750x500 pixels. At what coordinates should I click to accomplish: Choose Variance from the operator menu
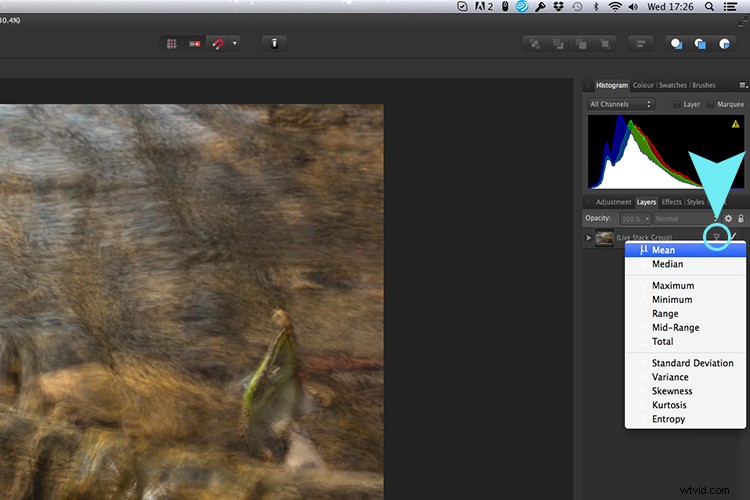(x=685, y=377)
